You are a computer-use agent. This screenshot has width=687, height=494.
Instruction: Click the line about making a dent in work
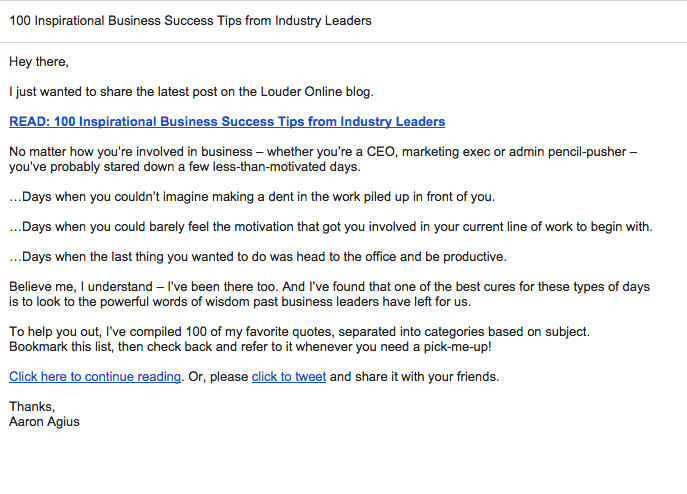[x=252, y=197]
